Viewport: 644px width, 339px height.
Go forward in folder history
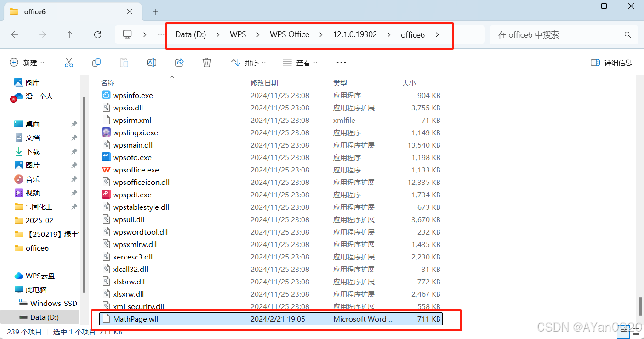point(42,34)
